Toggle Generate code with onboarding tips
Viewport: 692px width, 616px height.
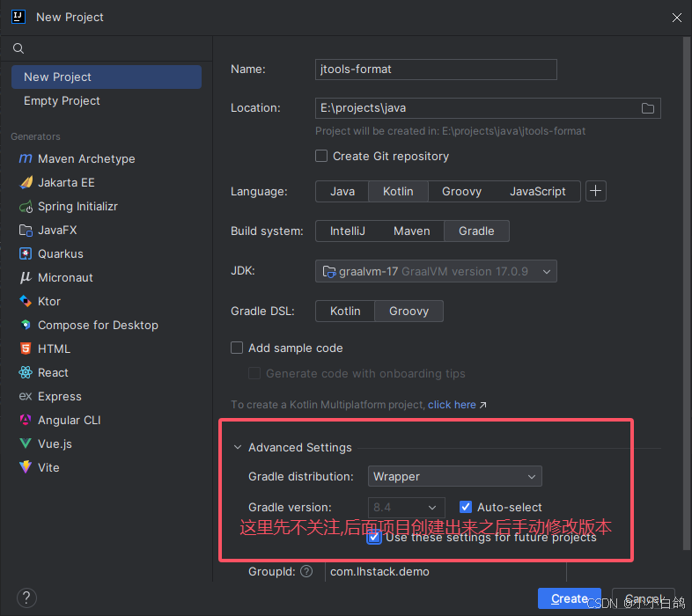(254, 373)
